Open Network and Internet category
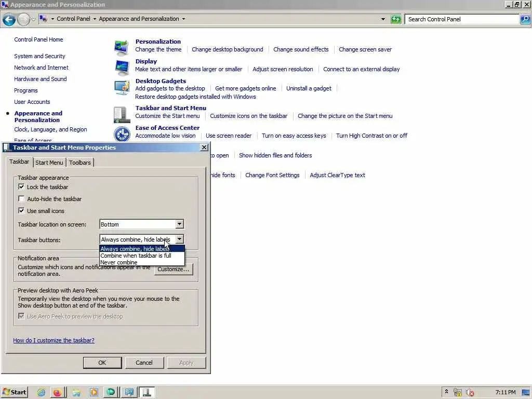532x399 pixels. (42, 68)
